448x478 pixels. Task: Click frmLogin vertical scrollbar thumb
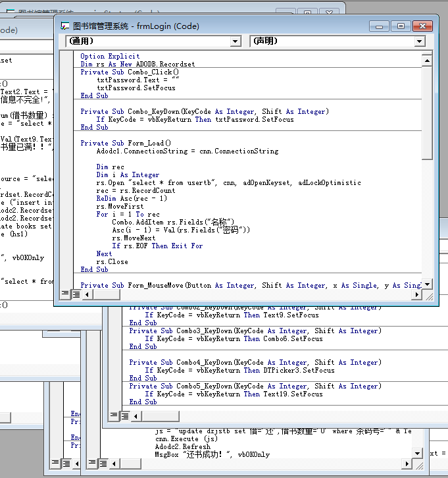pyautogui.click(x=427, y=112)
